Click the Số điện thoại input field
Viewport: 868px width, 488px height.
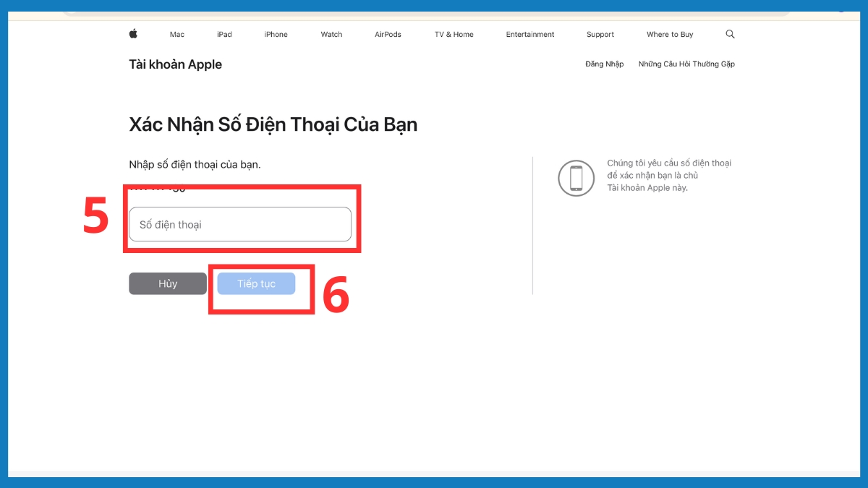(240, 224)
